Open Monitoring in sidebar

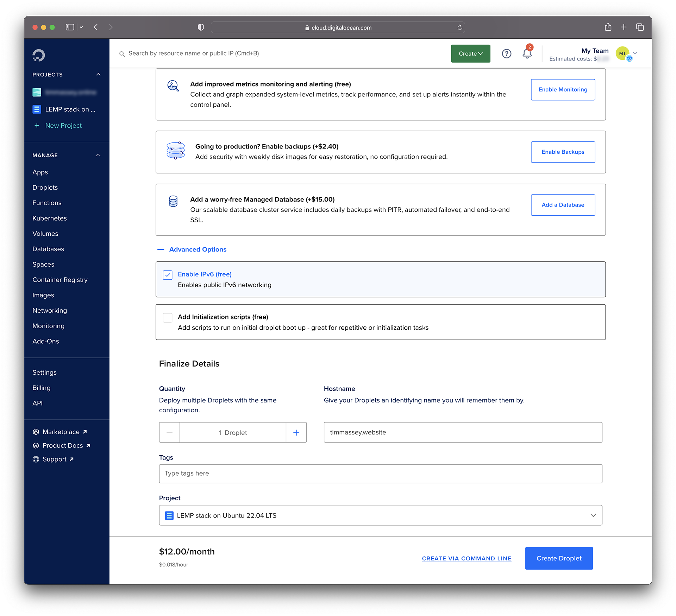pos(49,326)
